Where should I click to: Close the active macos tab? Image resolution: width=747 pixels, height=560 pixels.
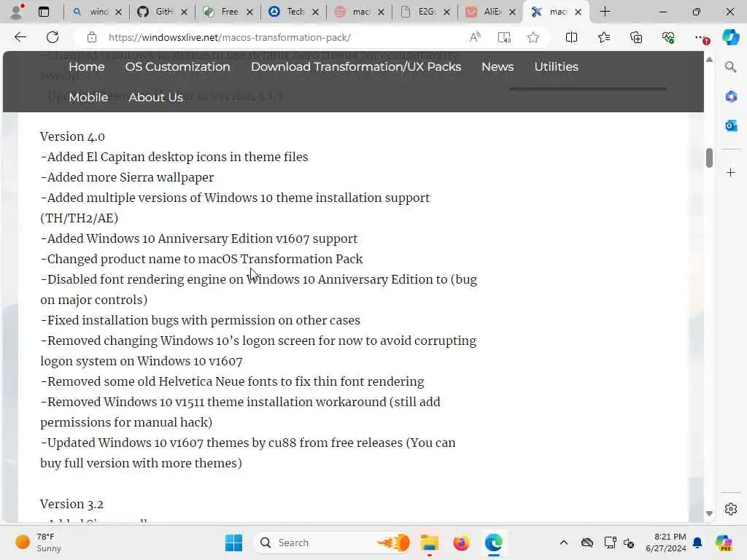[578, 12]
